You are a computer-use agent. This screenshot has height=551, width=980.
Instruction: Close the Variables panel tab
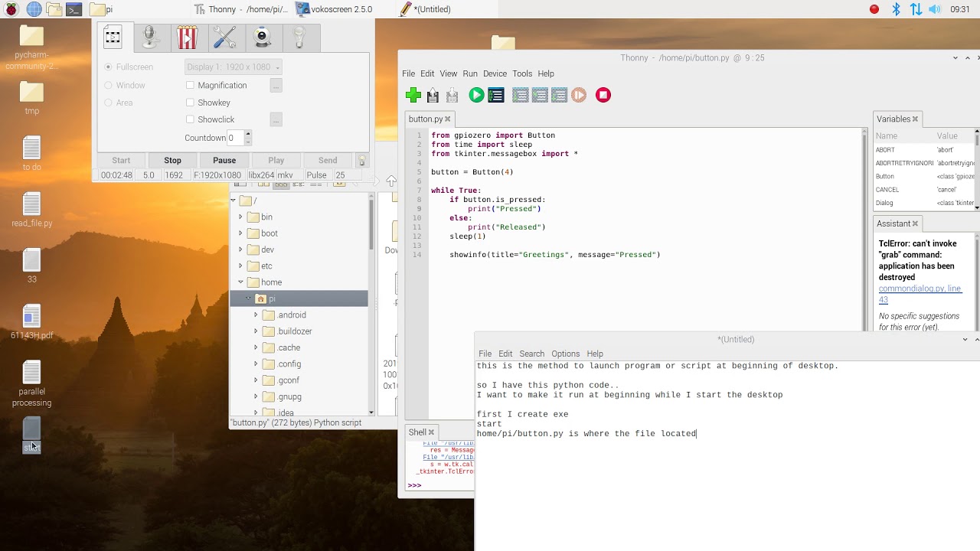click(915, 119)
